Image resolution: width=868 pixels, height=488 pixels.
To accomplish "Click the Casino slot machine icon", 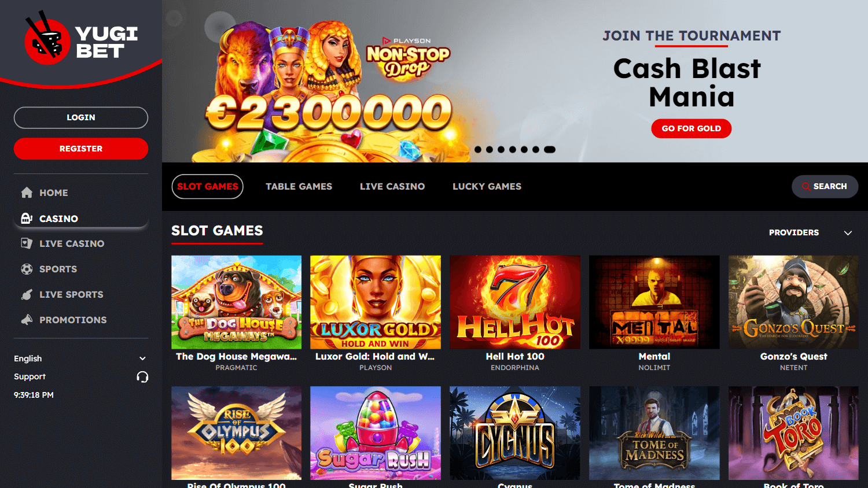I will [27, 218].
